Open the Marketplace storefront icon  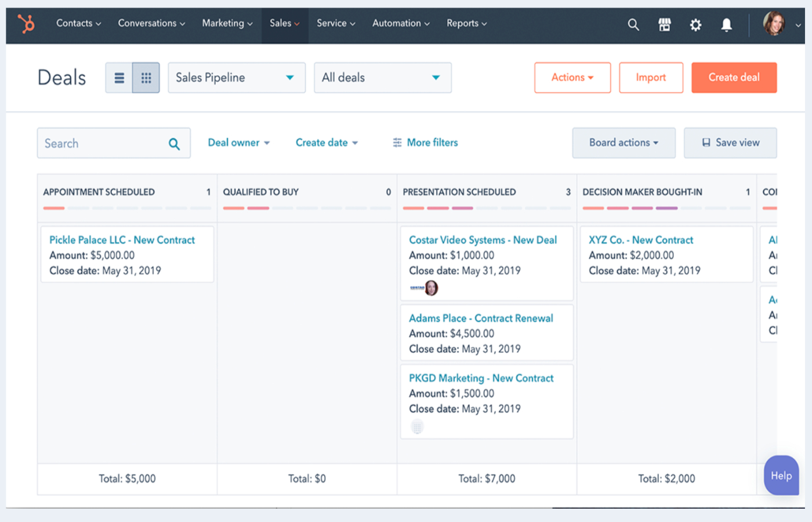point(665,24)
